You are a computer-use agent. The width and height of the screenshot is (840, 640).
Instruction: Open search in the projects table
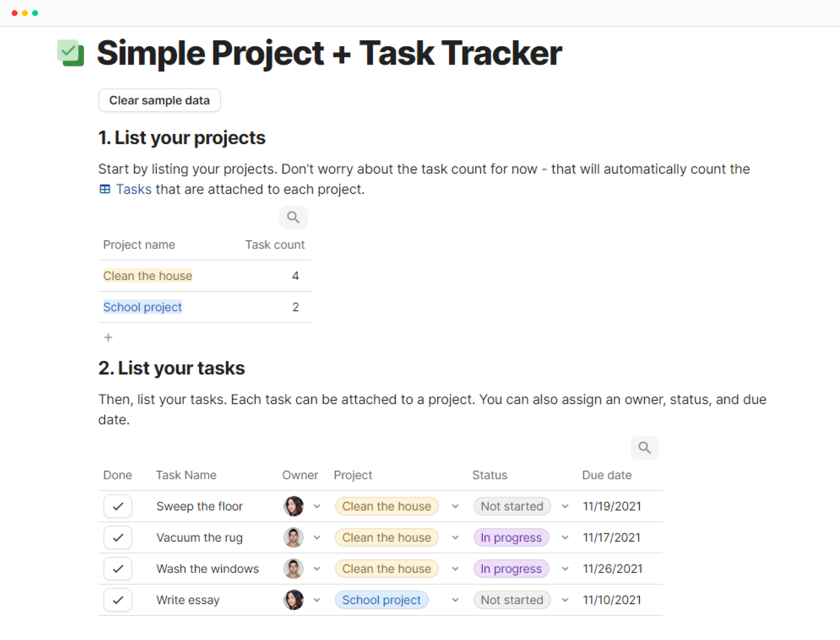[x=293, y=217]
